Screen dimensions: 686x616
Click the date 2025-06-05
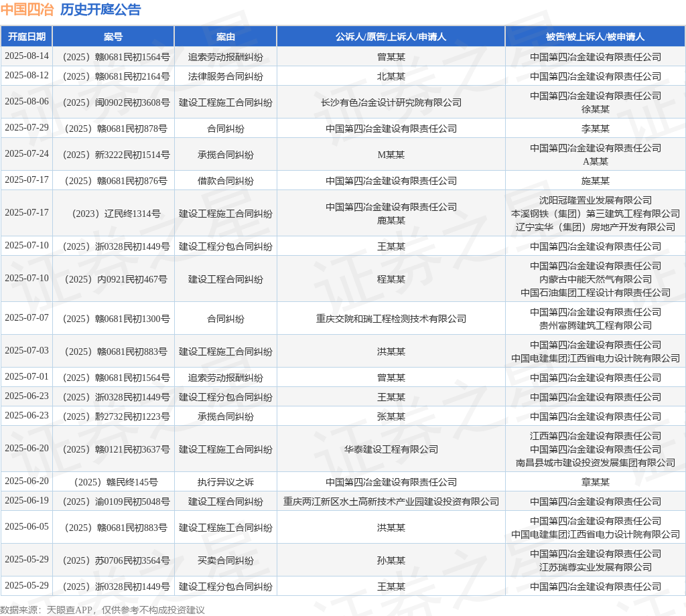[x=27, y=527]
